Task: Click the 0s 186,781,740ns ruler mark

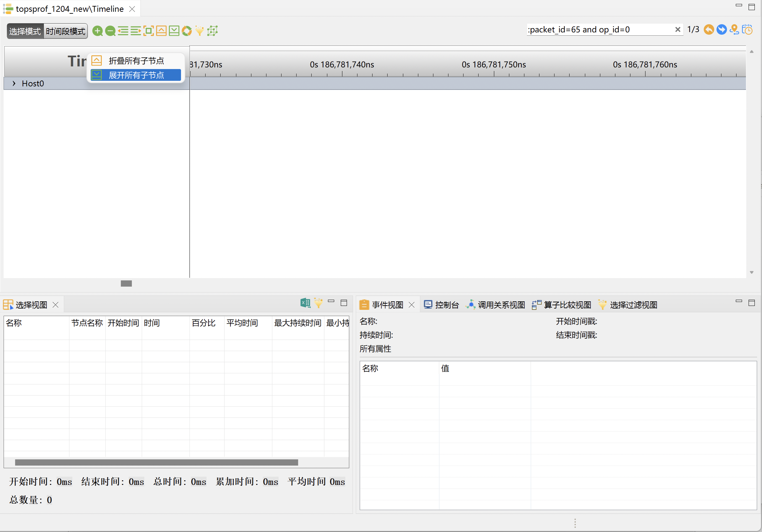Action: click(x=342, y=64)
